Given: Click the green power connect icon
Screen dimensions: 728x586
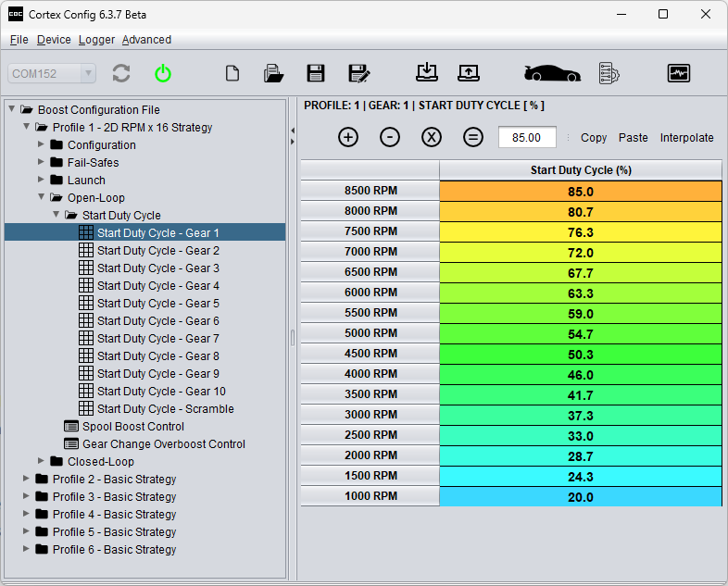Looking at the screenshot, I should (x=163, y=74).
